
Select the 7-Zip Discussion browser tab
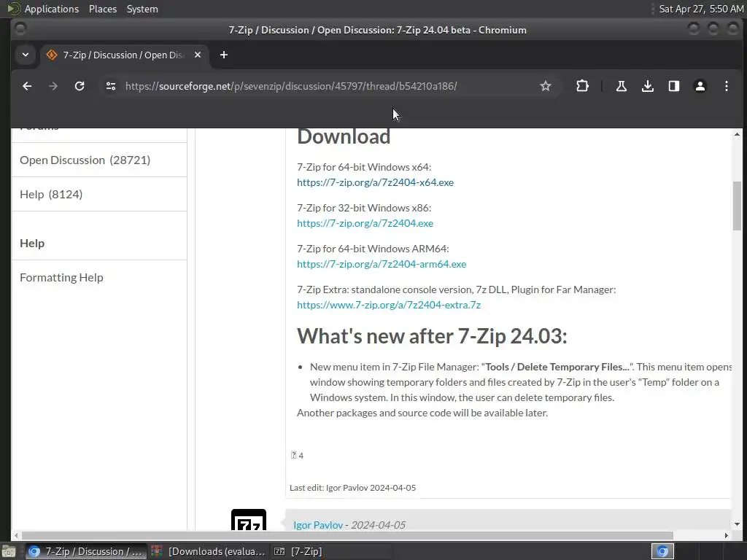(124, 55)
